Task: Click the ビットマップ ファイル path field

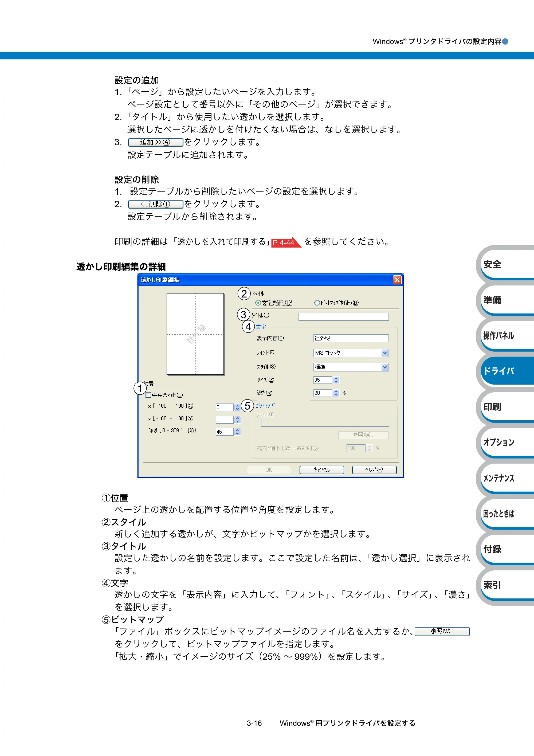Action: coord(325,423)
